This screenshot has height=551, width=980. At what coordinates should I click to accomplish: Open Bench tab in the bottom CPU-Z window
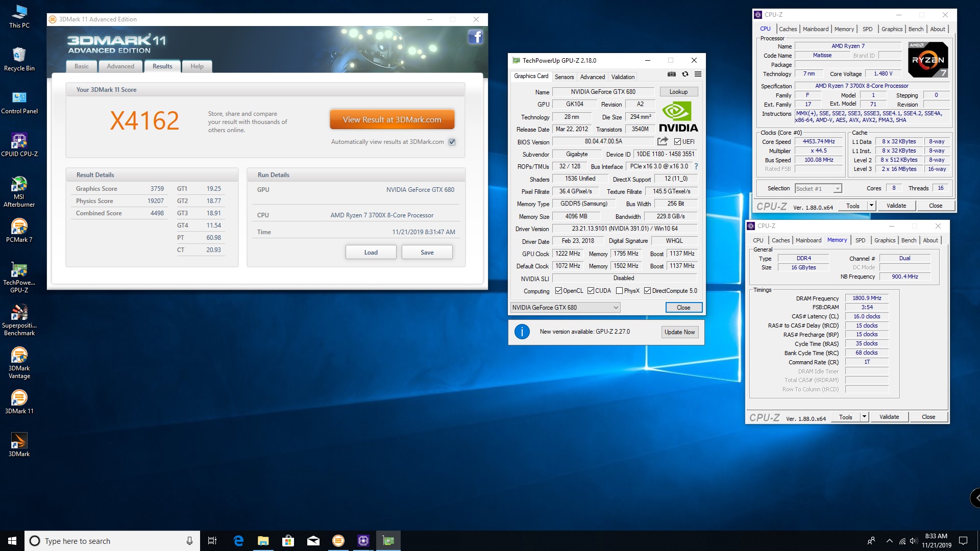click(909, 240)
